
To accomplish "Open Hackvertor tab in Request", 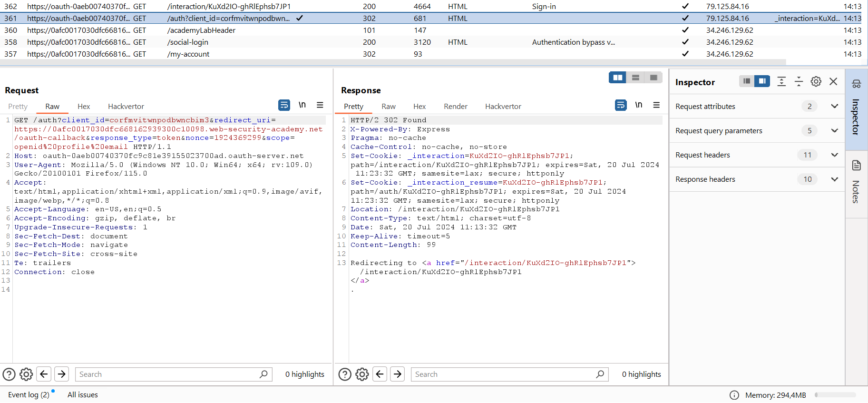I will point(126,107).
